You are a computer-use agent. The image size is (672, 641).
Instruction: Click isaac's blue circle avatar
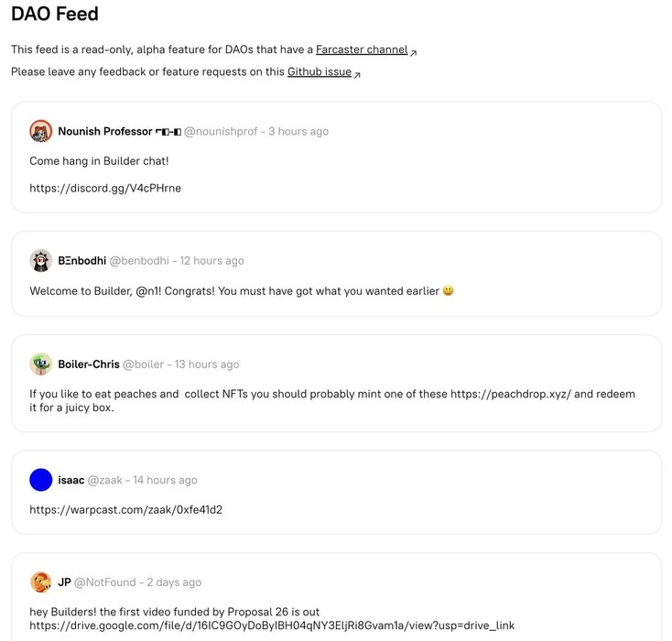[40, 479]
